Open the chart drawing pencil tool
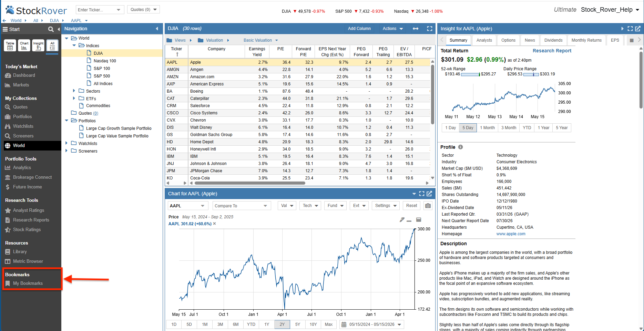Image resolution: width=644 pixels, height=331 pixels. (x=402, y=220)
